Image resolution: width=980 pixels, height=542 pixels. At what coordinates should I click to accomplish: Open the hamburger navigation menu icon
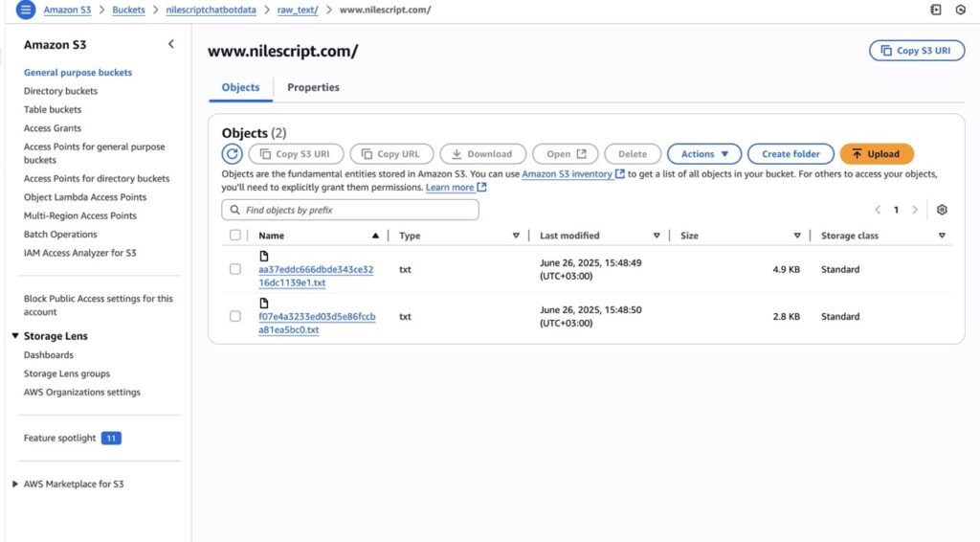point(26,10)
